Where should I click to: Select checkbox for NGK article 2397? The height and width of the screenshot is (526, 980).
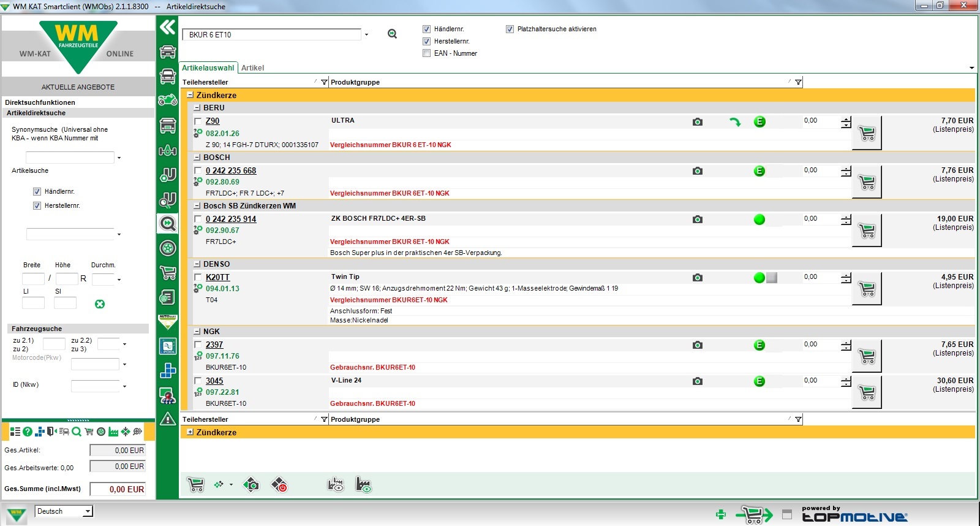198,345
